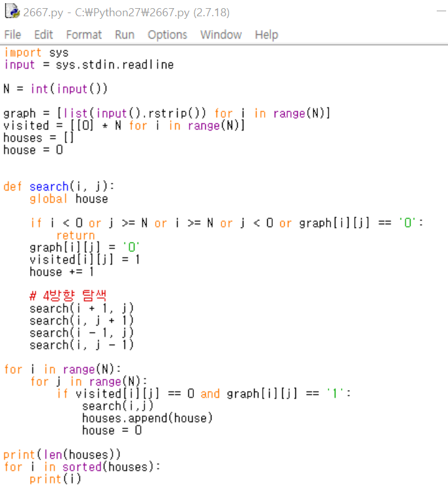Click the line 'input = sys.stdin.readline'
Image resolution: width=448 pixels, height=492 pixels.
(89, 64)
